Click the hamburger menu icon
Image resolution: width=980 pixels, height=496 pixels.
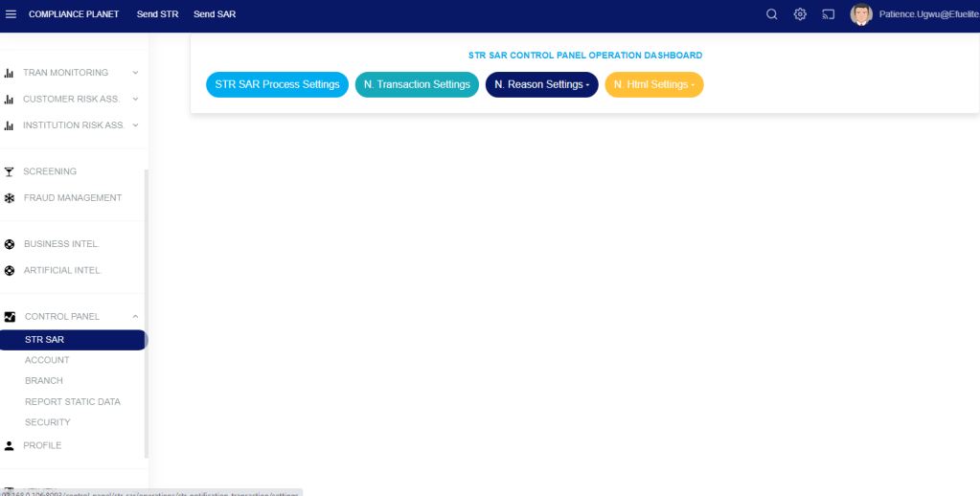point(11,14)
